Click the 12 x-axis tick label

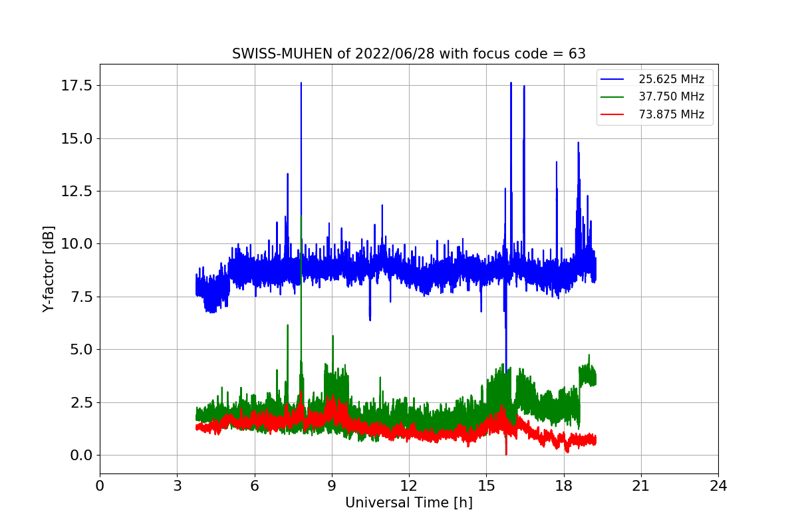[x=409, y=486]
